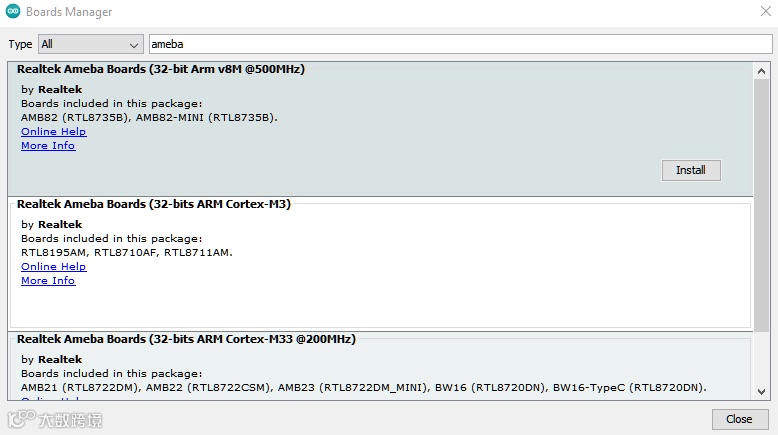
Task: Open the Type filter dropdown
Action: [x=91, y=44]
